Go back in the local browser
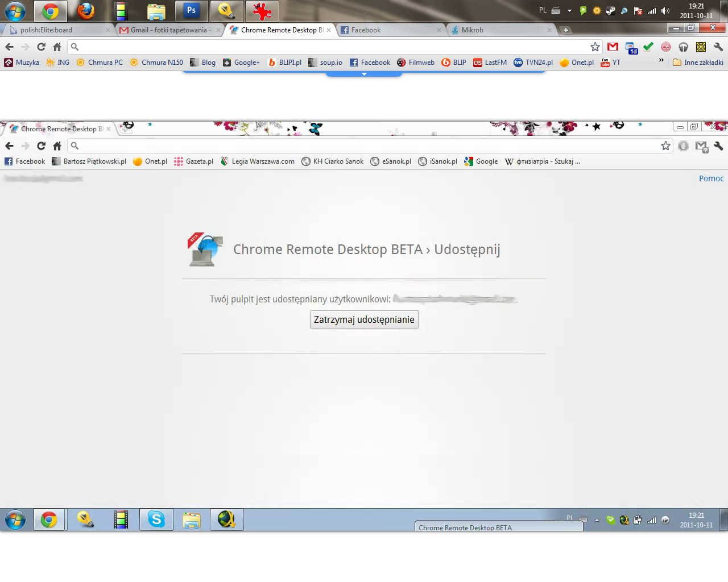 tap(9, 47)
